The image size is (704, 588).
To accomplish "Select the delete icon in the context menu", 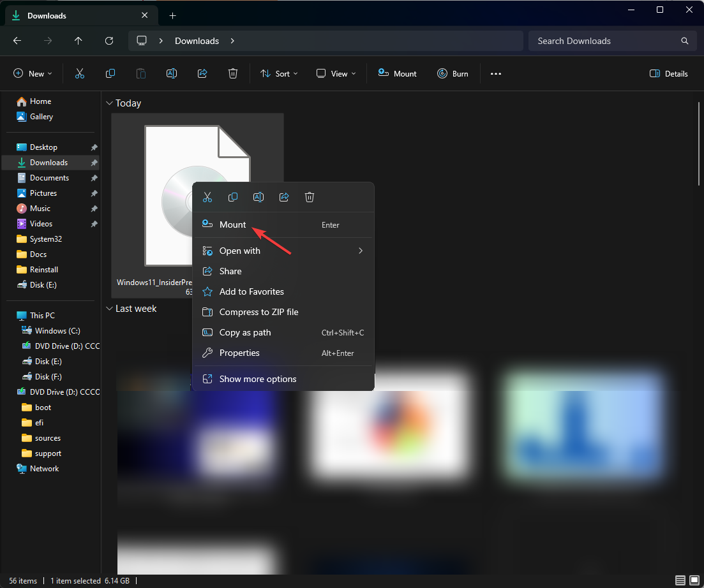I will point(310,197).
